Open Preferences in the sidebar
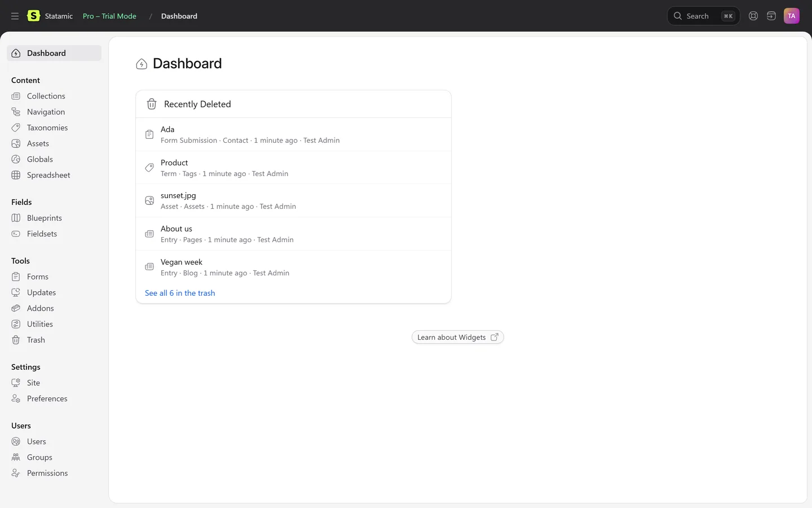This screenshot has height=508, width=812. [x=54, y=398]
